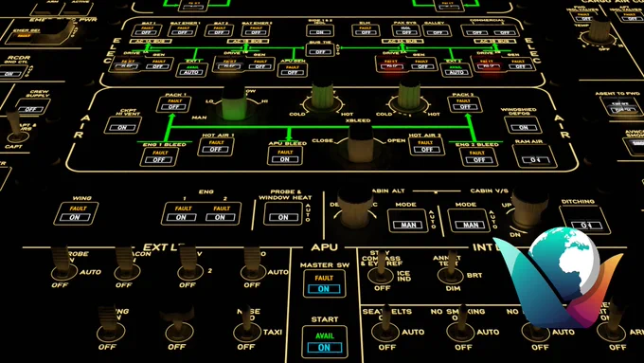Screen dimensions: 644x363
Task: Toggle the PACK 1 pushbutton
Action: click(x=174, y=104)
